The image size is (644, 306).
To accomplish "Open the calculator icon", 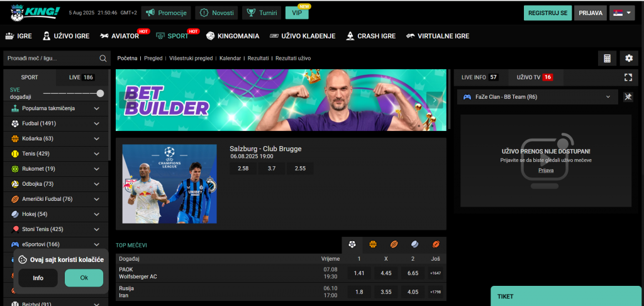I will tap(607, 59).
